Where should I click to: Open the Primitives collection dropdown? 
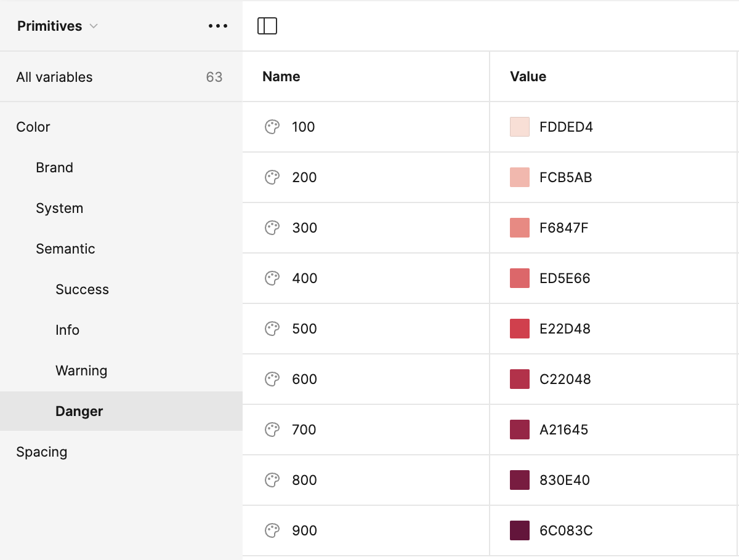58,26
